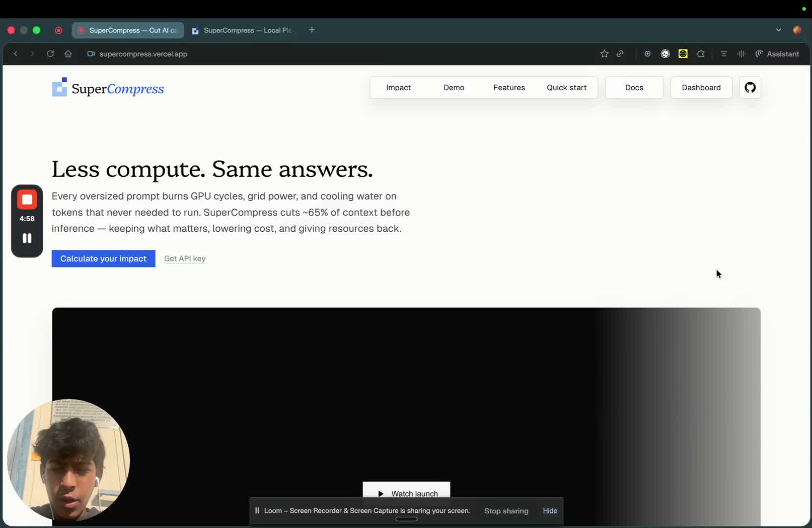Play the Watch launch video
Image resolution: width=812 pixels, height=528 pixels.
(406, 491)
